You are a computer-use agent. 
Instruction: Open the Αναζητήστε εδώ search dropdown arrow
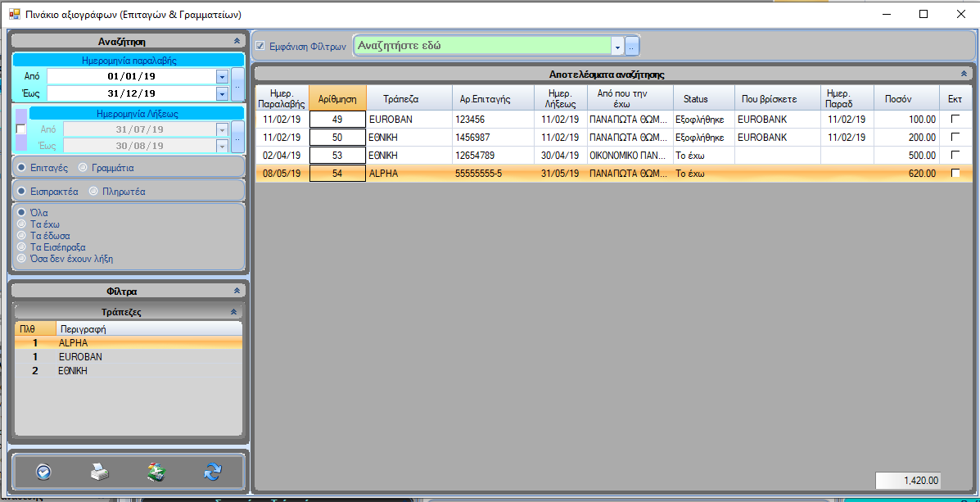pyautogui.click(x=618, y=47)
